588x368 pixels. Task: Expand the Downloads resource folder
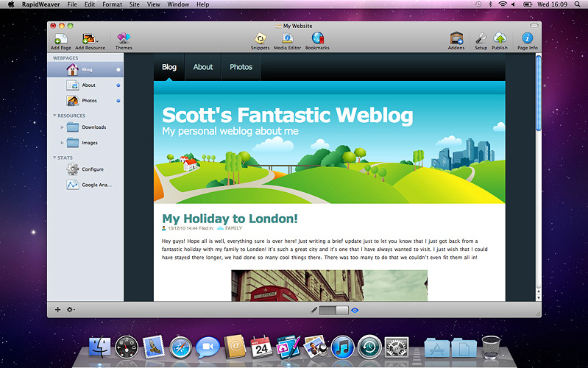click(x=63, y=127)
